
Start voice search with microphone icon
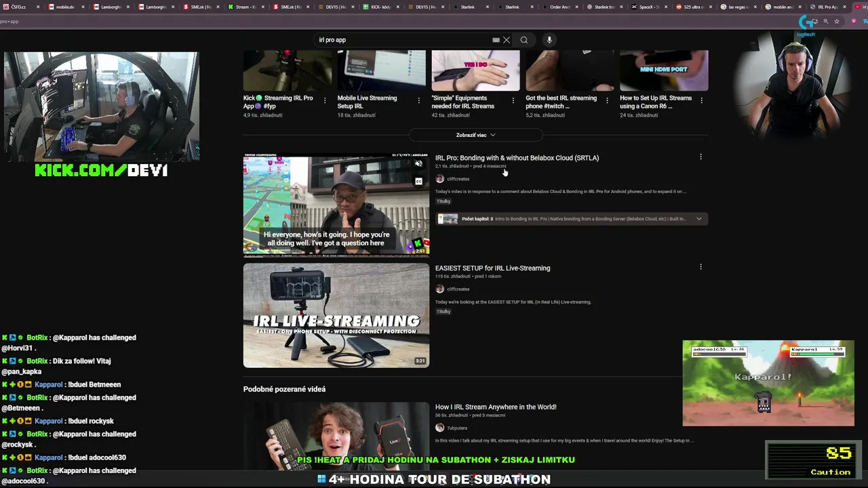click(549, 40)
